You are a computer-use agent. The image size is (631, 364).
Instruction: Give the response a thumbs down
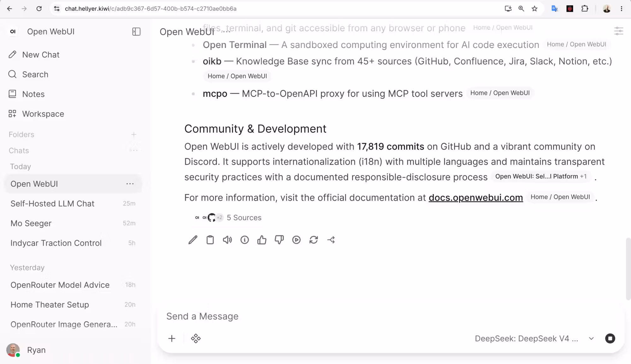point(279,240)
